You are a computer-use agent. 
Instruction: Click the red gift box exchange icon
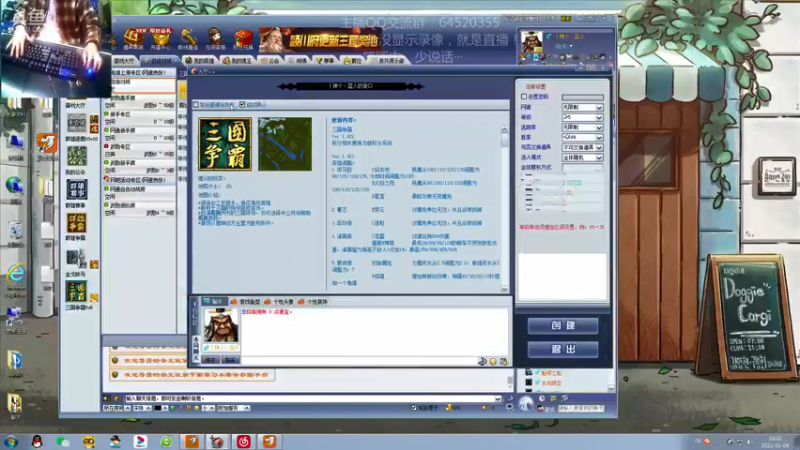243,39
